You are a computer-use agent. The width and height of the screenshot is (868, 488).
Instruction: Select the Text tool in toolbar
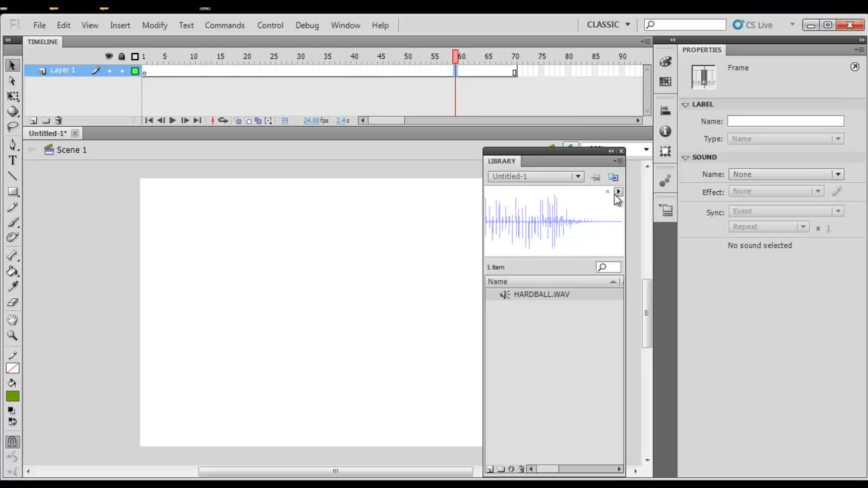point(12,160)
